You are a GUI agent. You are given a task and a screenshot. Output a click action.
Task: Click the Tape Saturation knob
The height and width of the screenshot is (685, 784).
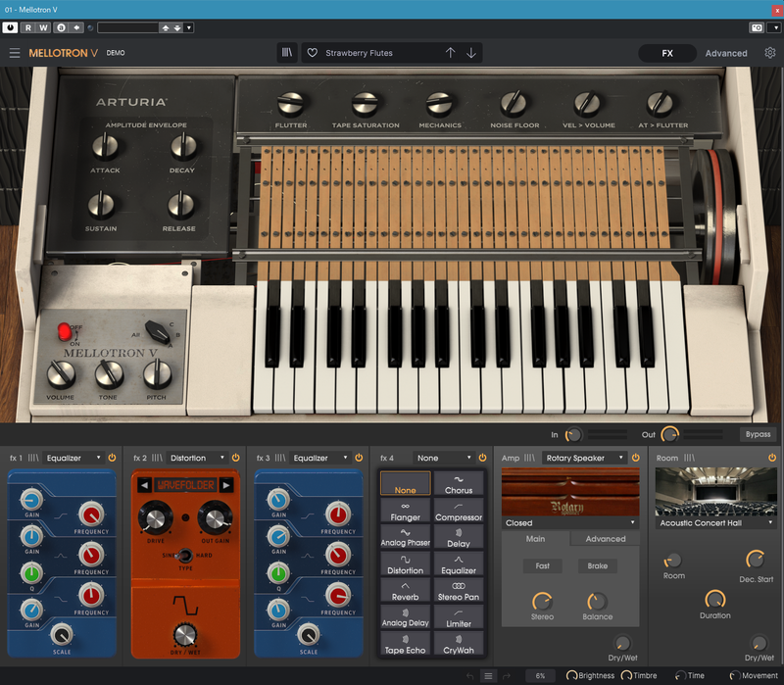(365, 104)
